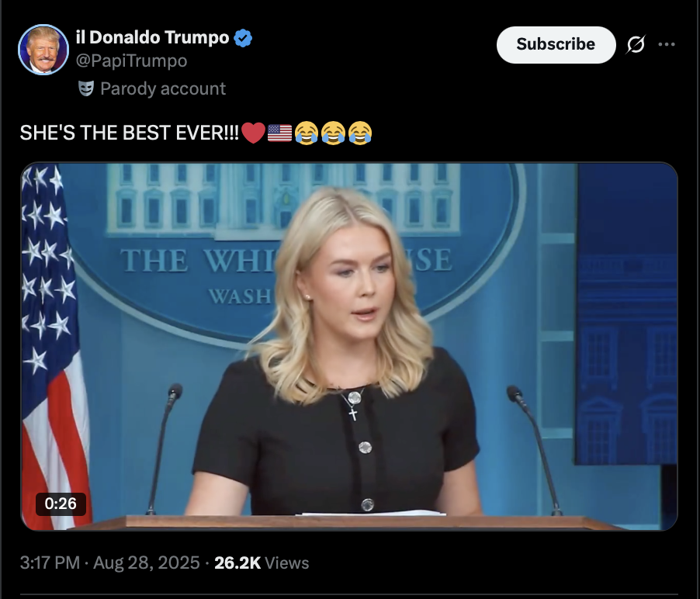Click the Aug 28, 2025 post date
The height and width of the screenshot is (599, 700).
[x=146, y=563]
